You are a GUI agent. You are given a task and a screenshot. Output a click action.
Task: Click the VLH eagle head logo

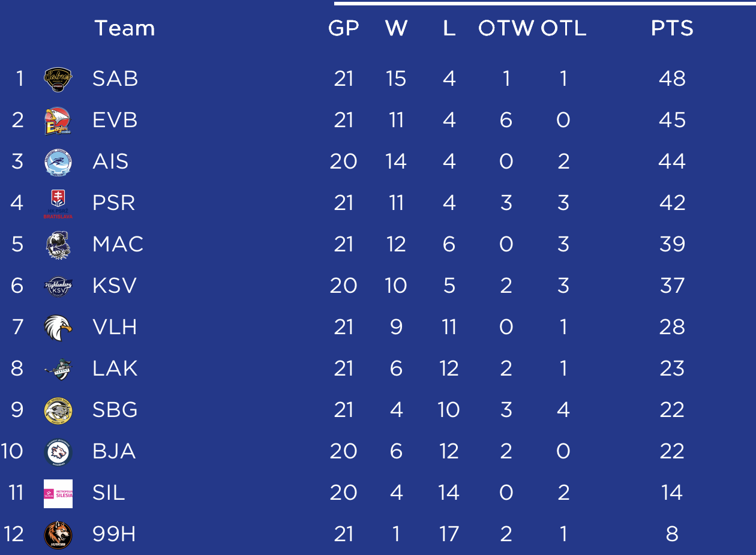(58, 328)
